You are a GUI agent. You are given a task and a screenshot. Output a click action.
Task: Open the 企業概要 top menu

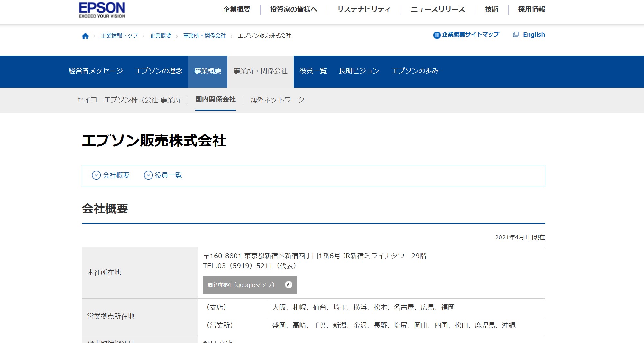click(236, 10)
